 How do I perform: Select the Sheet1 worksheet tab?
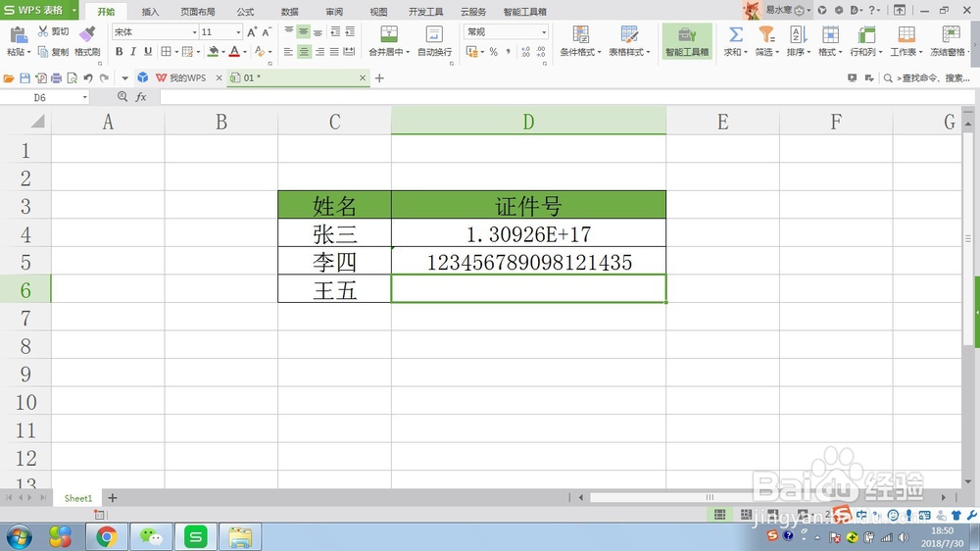(x=78, y=498)
